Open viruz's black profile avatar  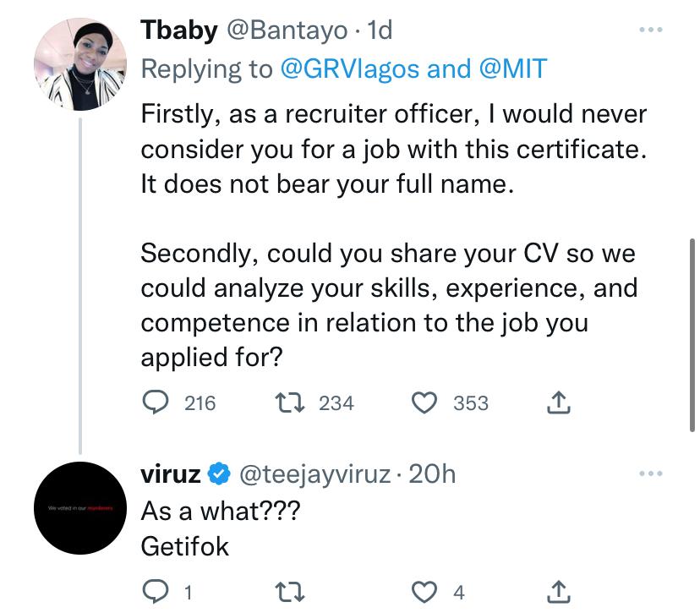click(x=80, y=508)
